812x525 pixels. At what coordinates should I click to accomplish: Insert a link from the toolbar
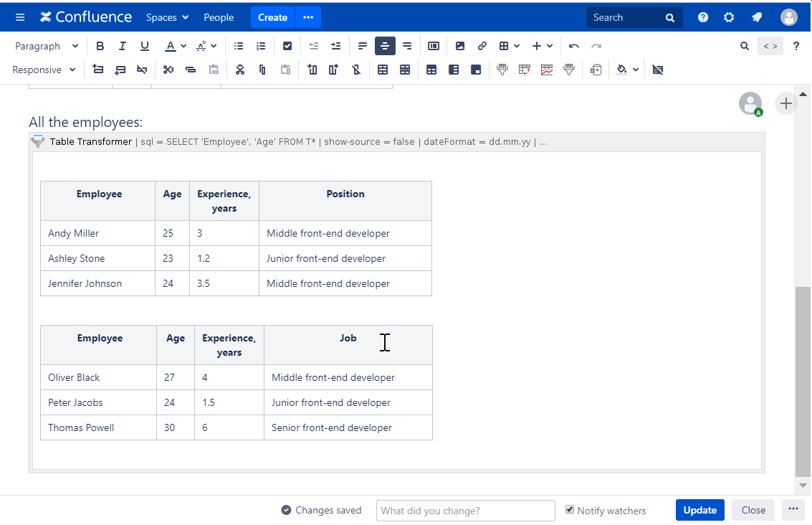(482, 46)
